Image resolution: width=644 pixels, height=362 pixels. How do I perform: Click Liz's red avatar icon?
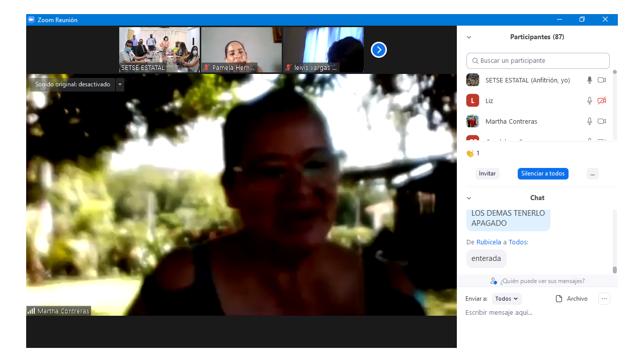[x=472, y=101]
